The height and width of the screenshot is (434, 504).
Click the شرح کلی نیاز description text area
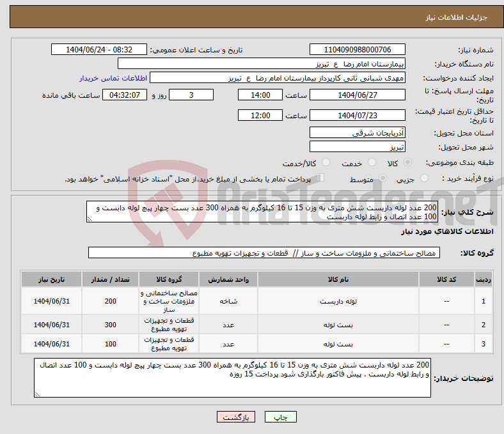[x=262, y=212]
